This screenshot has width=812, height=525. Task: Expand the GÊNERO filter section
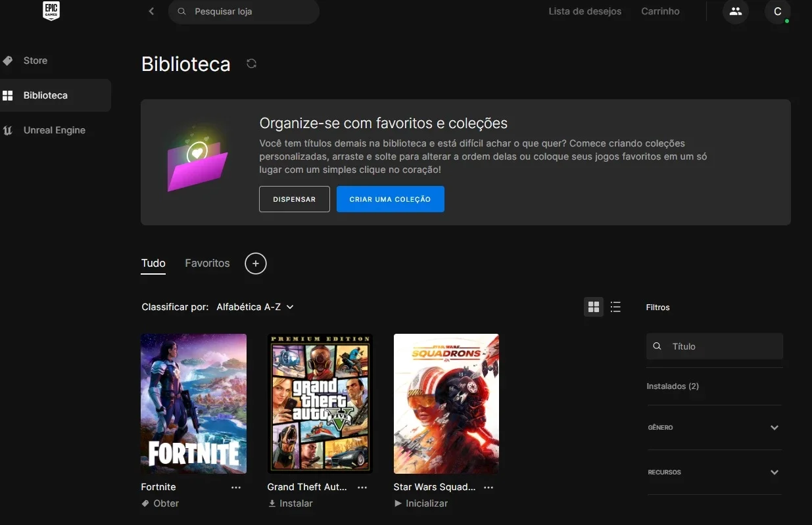click(715, 428)
